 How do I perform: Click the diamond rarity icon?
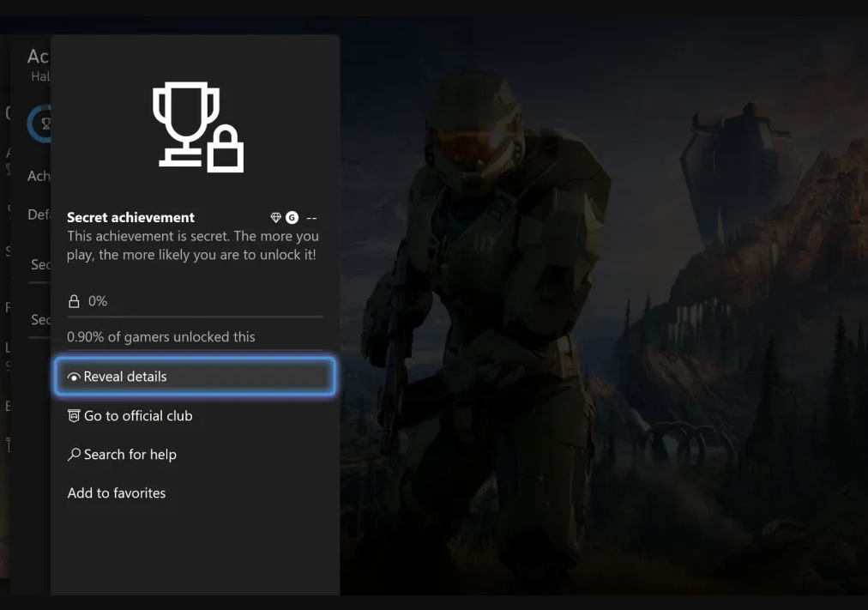[x=275, y=218]
